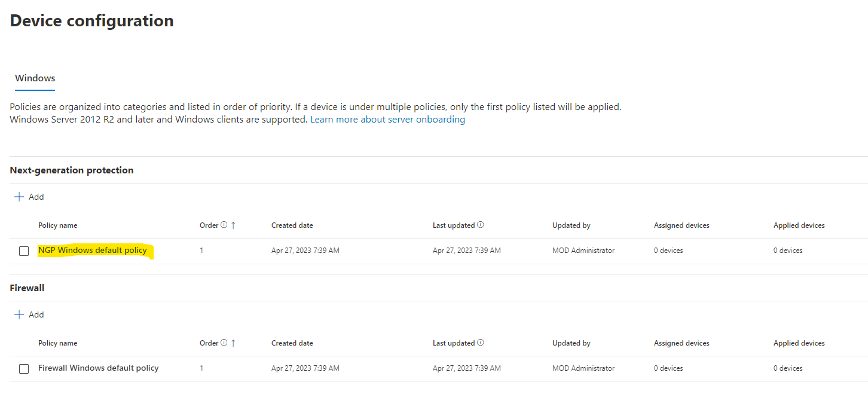This screenshot has width=868, height=400.
Task: Click Assigned devices header in Firewall table
Action: coord(681,343)
